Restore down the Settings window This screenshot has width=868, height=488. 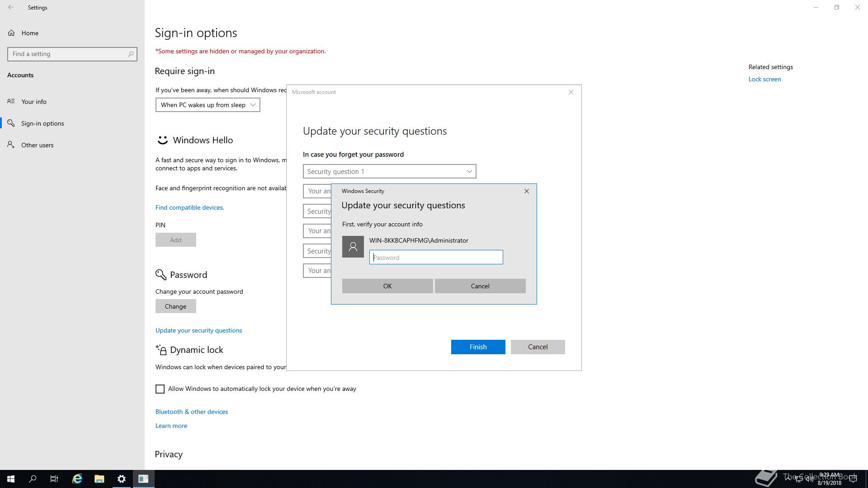837,7
